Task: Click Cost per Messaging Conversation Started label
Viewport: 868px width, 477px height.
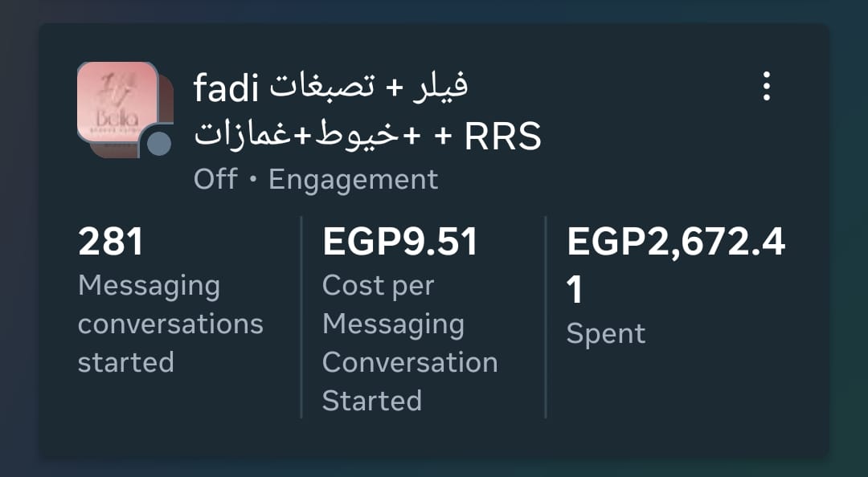Action: pos(409,343)
